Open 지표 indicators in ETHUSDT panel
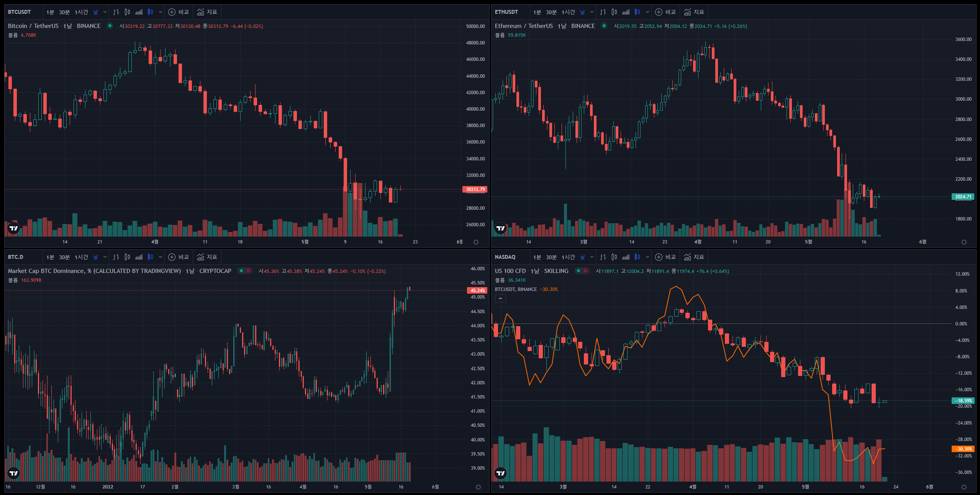The image size is (980, 495). [x=694, y=12]
